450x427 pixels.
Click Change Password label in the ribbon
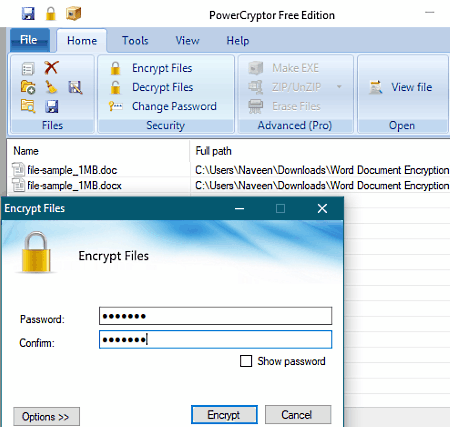coord(174,106)
